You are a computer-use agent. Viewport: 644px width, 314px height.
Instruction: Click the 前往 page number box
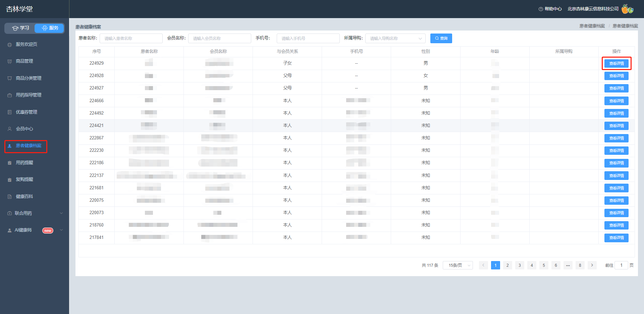[621, 265]
